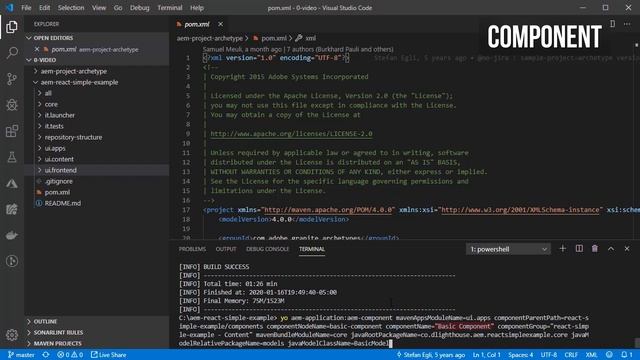Click the xml breadcrumb segment
Image resolution: width=640 pixels, height=360 pixels.
[311, 38]
